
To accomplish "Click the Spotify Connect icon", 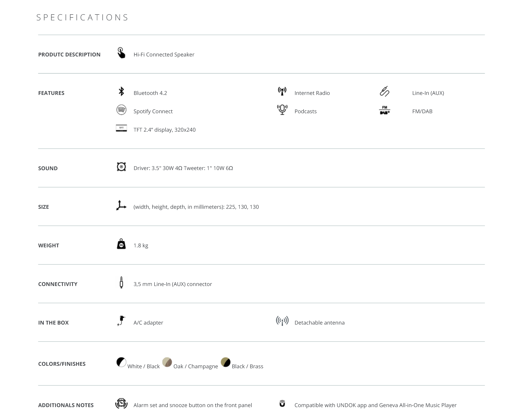I will point(121,110).
